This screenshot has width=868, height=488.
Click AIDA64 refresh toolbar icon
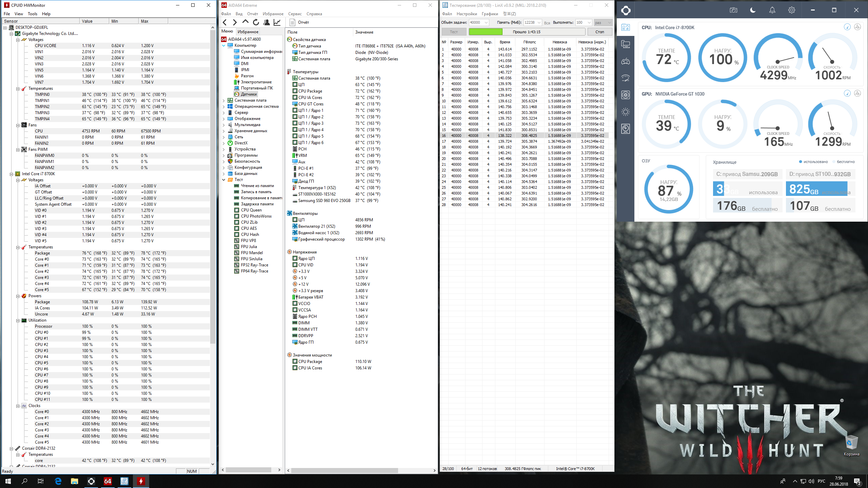256,22
